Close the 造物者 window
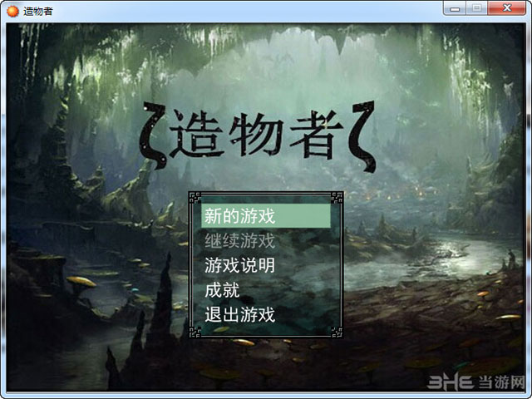Screen dimensions: 532x399 click(507, 8)
